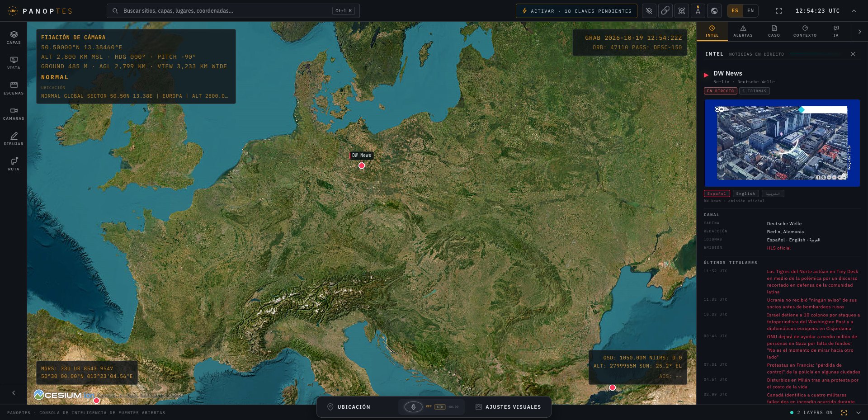
Task: Click the PANOPTES eye logo
Action: [13, 11]
